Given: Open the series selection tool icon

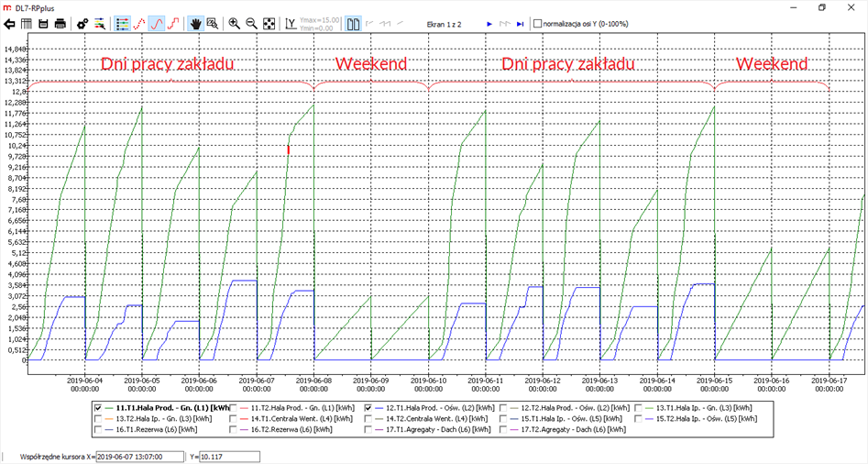Looking at the screenshot, I should click(100, 24).
